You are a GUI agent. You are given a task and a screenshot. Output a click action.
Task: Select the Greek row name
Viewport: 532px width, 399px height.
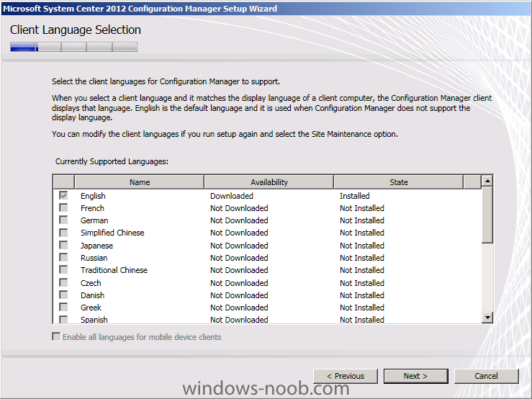point(91,308)
